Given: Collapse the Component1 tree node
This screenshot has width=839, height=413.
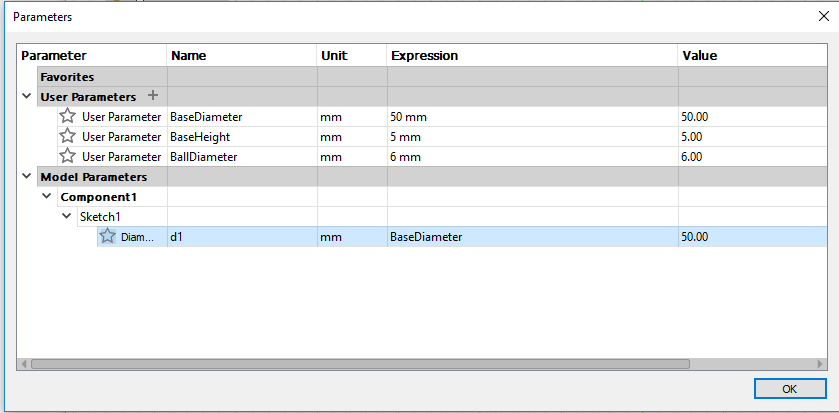Looking at the screenshot, I should 47,196.
